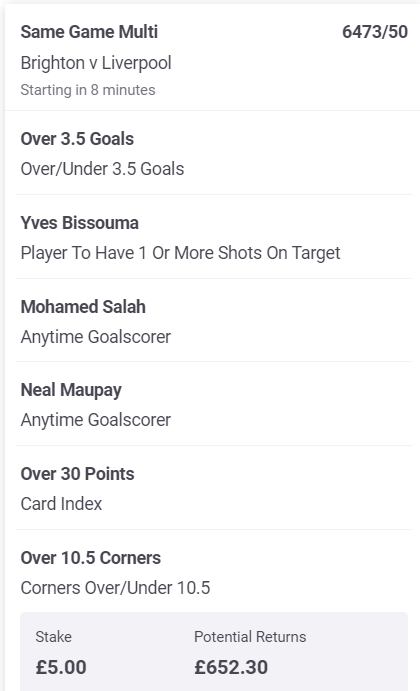Screen dimensions: 420x691
Task: Click the £5.00 stake amount
Action: pyautogui.click(x=61, y=667)
